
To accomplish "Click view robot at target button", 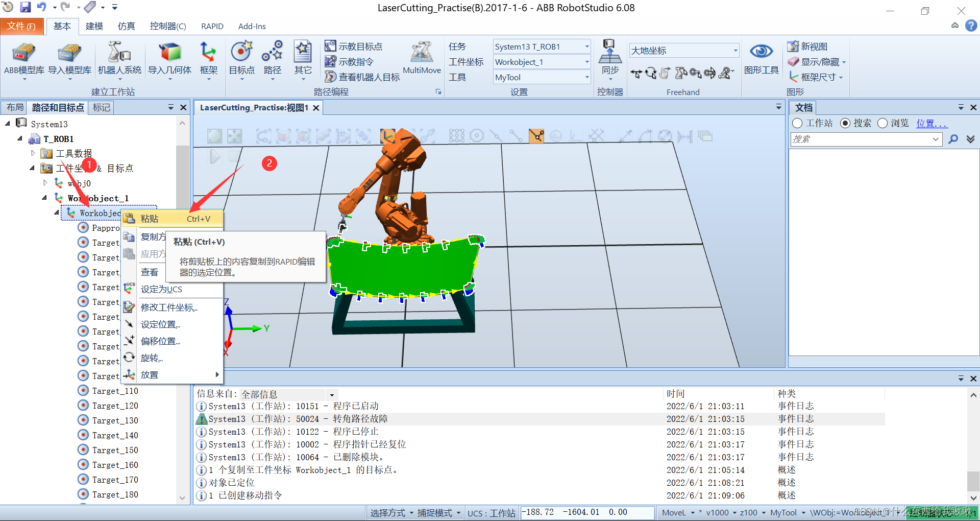I will pos(362,77).
